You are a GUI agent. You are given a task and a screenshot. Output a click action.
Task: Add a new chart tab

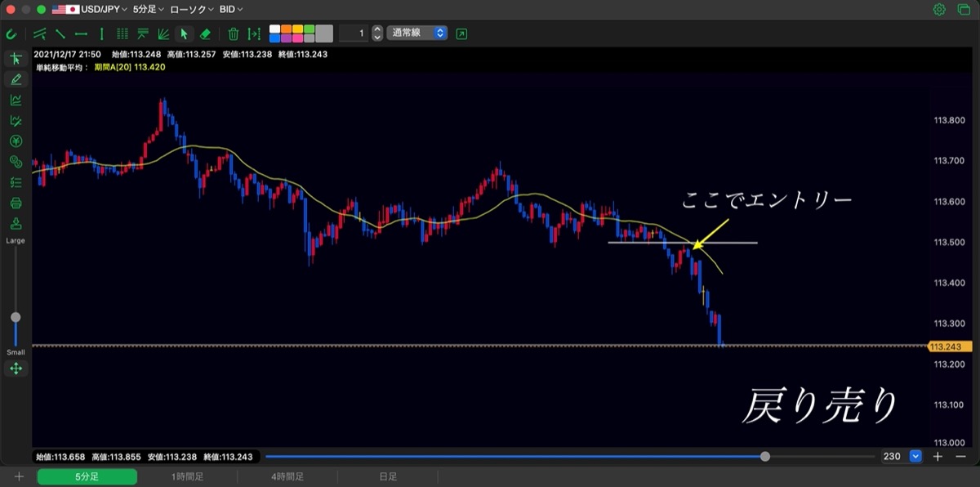click(19, 476)
